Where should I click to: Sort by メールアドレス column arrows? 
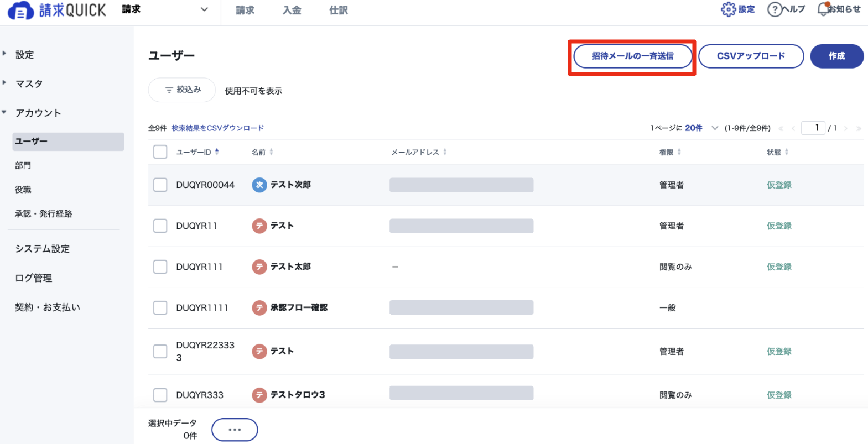pyautogui.click(x=445, y=152)
